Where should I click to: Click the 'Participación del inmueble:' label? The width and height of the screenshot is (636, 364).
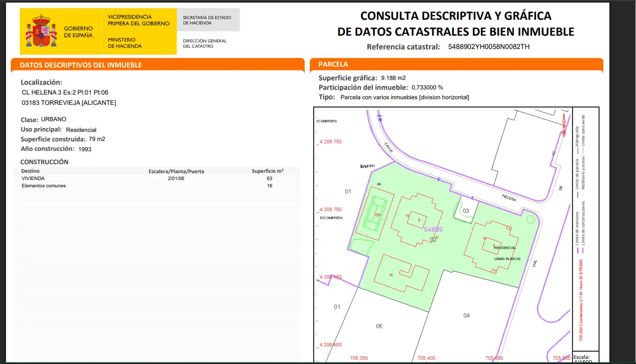coord(363,87)
